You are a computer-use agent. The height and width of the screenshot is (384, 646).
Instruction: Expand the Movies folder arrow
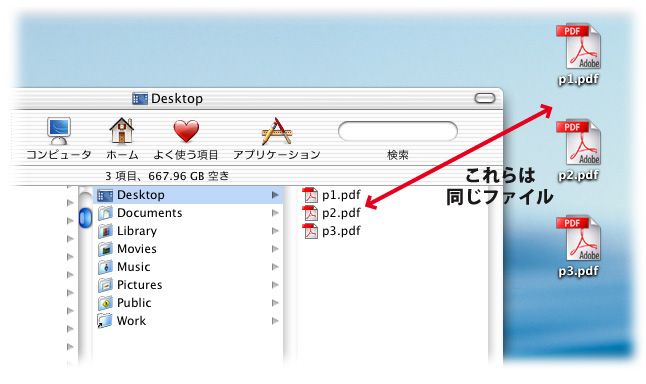pyautogui.click(x=275, y=249)
